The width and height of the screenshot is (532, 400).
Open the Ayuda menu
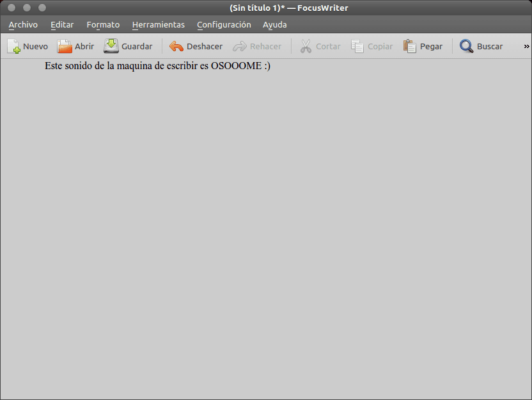tap(274, 24)
